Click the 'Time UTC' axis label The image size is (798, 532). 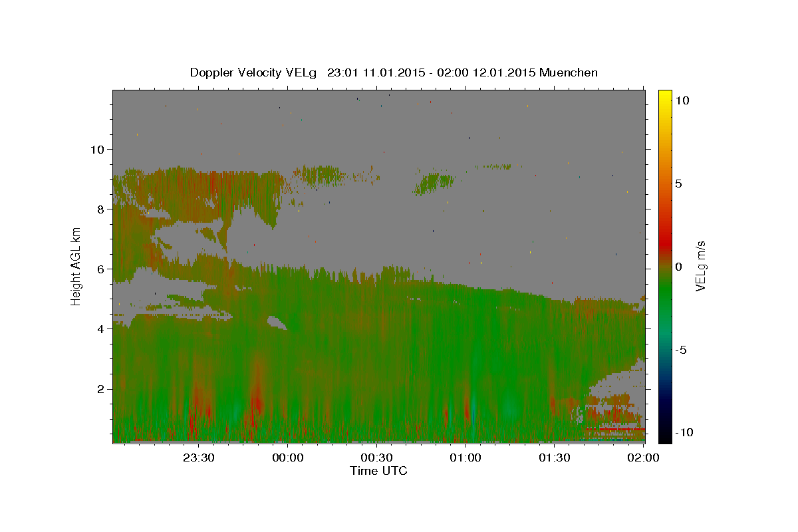tap(378, 471)
